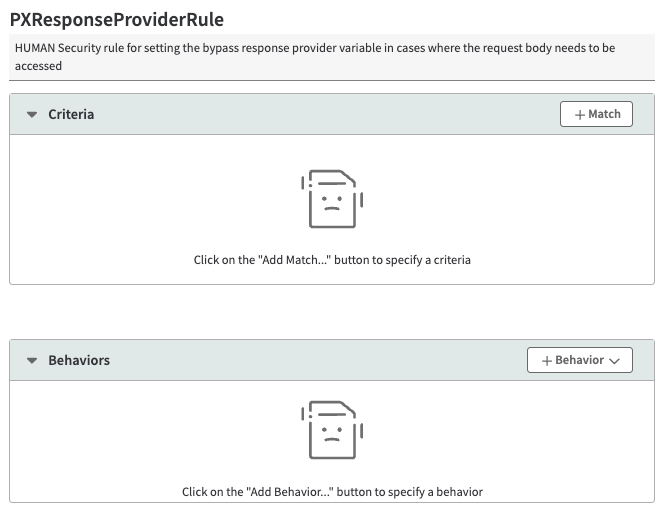Click the Criteria header label
Screen dimensions: 668x515
[x=71, y=115]
